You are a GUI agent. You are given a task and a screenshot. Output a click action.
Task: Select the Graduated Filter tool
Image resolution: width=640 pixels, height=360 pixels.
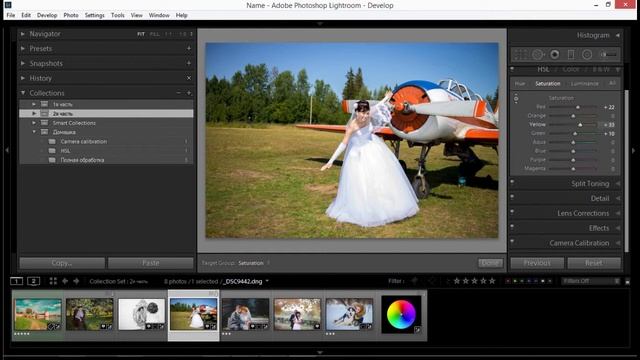571,54
